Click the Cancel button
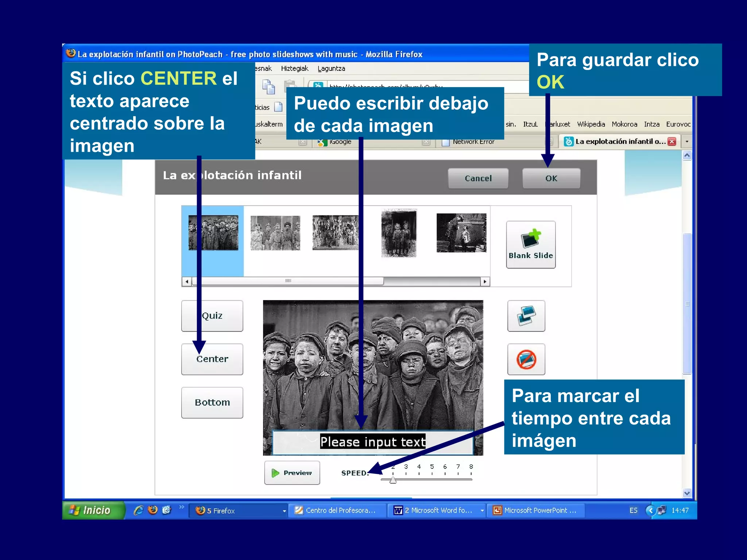Screen dimensions: 747x560 point(478,178)
